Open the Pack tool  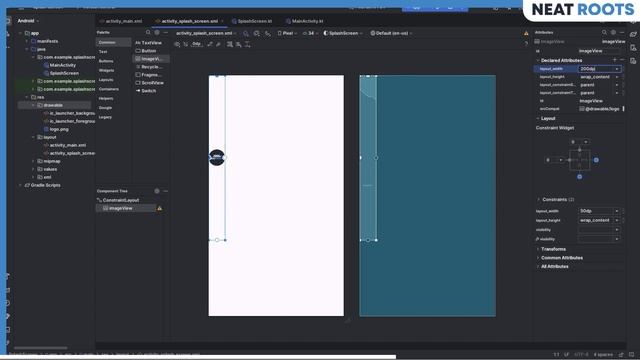pyautogui.click(x=230, y=44)
